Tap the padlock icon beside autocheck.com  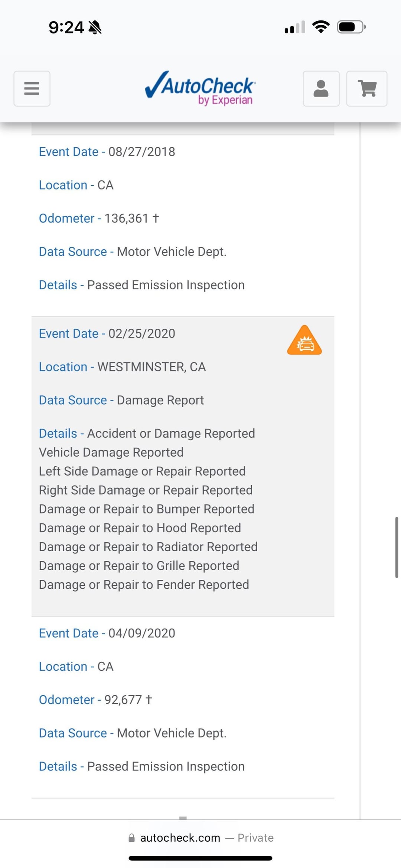point(131,838)
